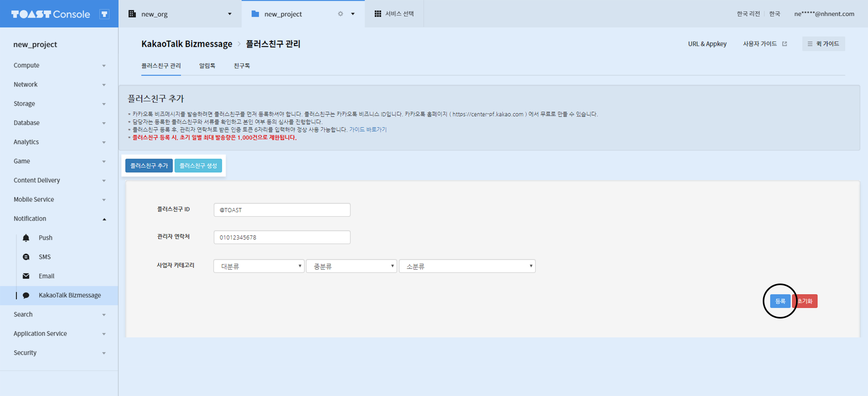Click the 플러스친구 ID input field
This screenshot has height=396, width=868.
point(282,210)
